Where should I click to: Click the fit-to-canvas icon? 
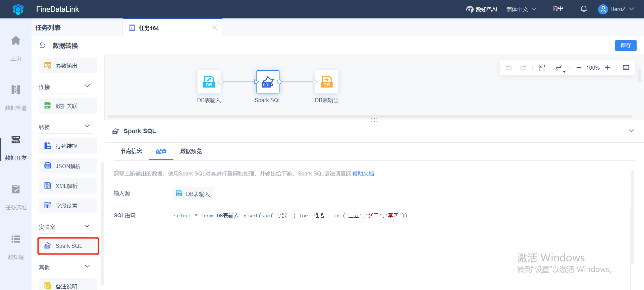coord(542,68)
